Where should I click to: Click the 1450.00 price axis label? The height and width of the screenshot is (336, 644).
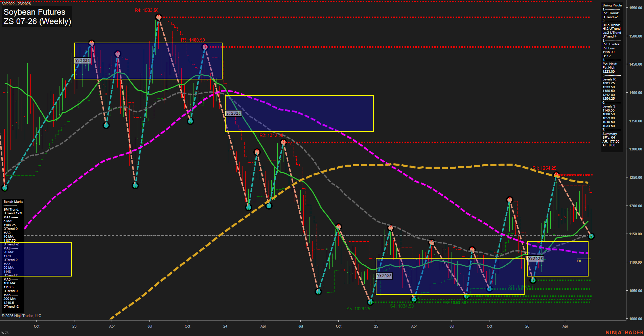(636, 64)
